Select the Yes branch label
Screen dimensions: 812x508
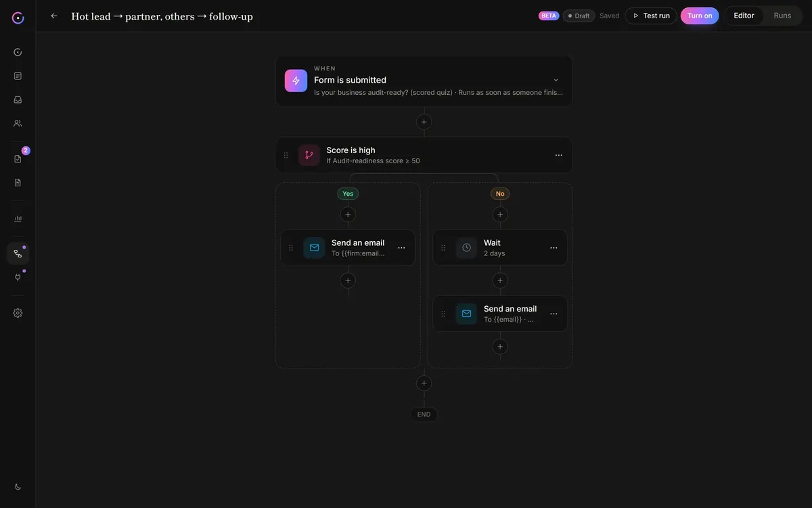click(348, 194)
